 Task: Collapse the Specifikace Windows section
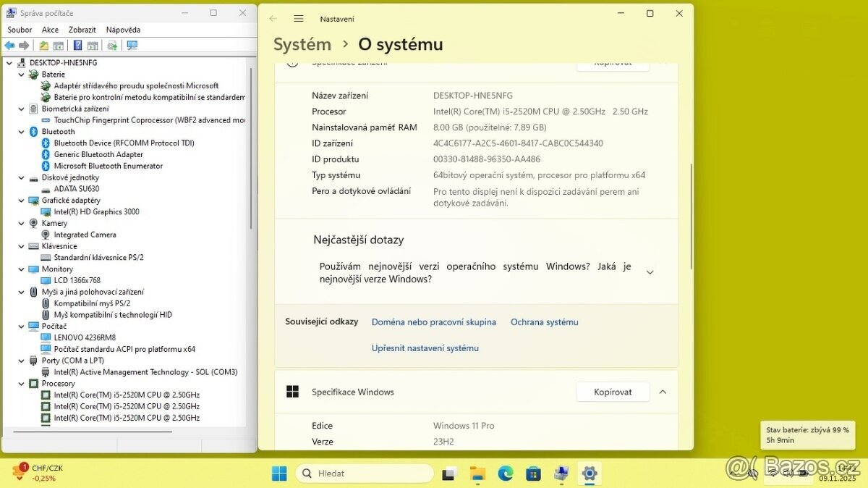[663, 392]
